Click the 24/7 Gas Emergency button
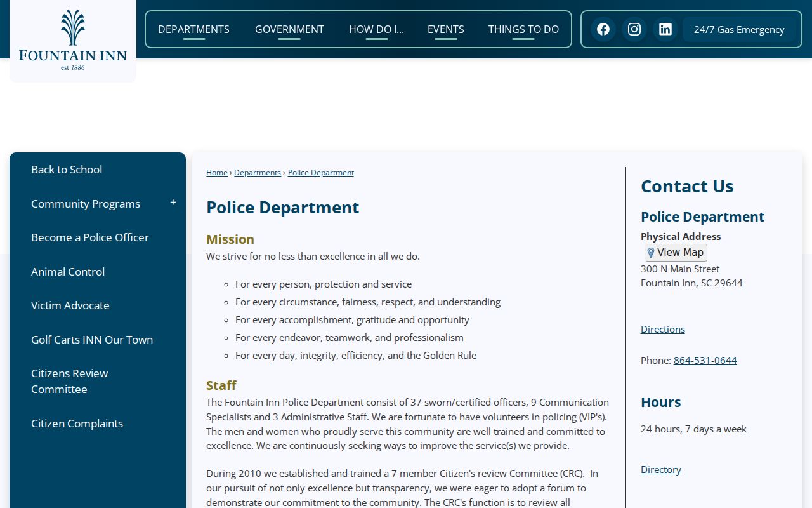This screenshot has width=812, height=508. (739, 29)
